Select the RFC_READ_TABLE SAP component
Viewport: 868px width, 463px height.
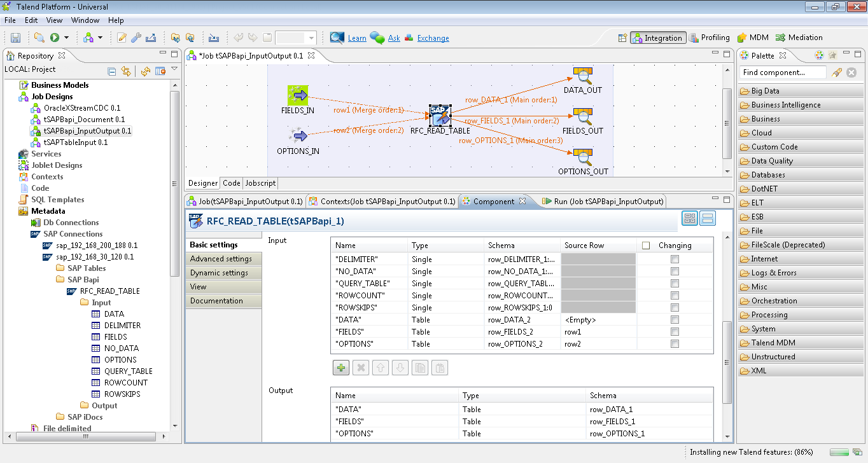440,116
